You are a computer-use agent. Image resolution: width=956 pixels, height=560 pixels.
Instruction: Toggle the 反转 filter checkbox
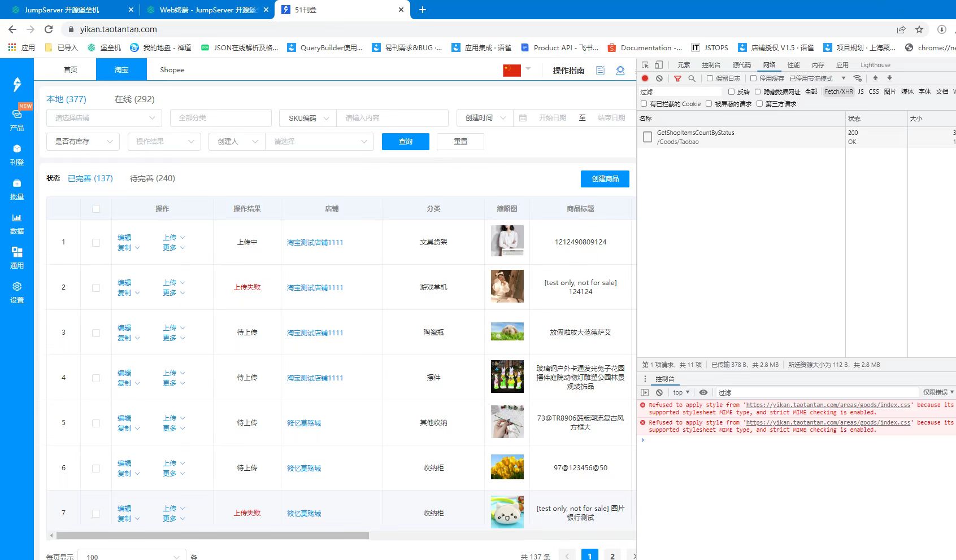coord(731,91)
